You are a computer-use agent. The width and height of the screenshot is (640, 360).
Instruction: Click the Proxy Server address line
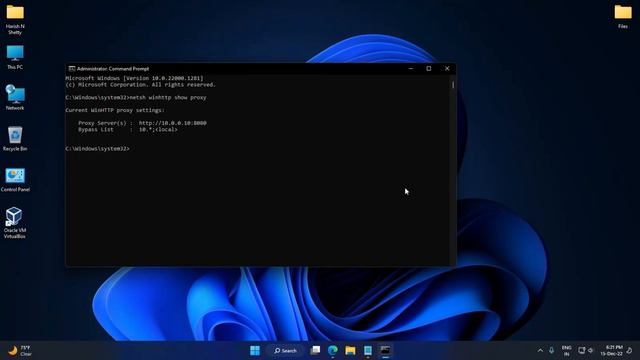tap(142, 123)
